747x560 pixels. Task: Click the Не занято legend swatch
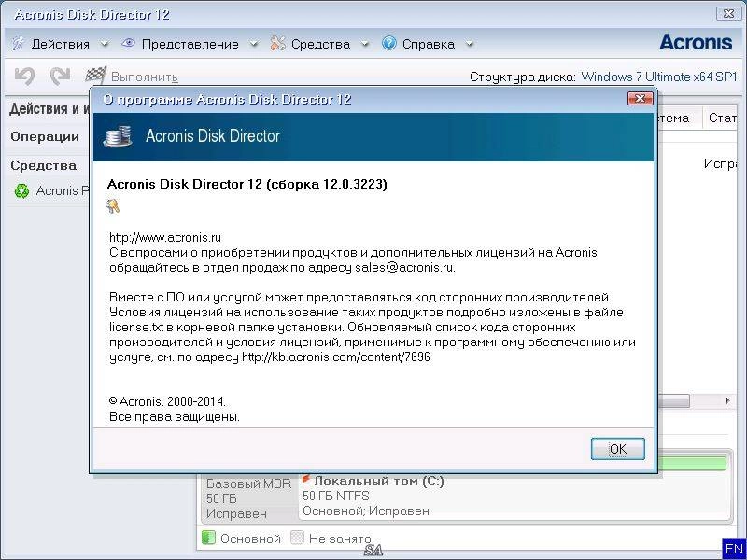tap(297, 538)
